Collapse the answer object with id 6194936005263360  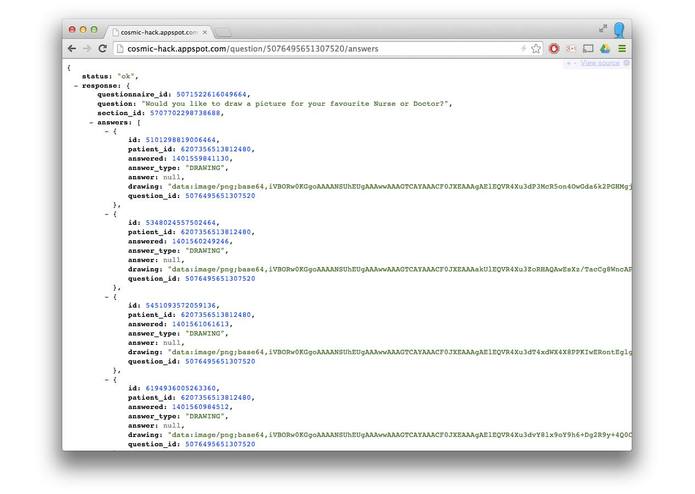107,380
